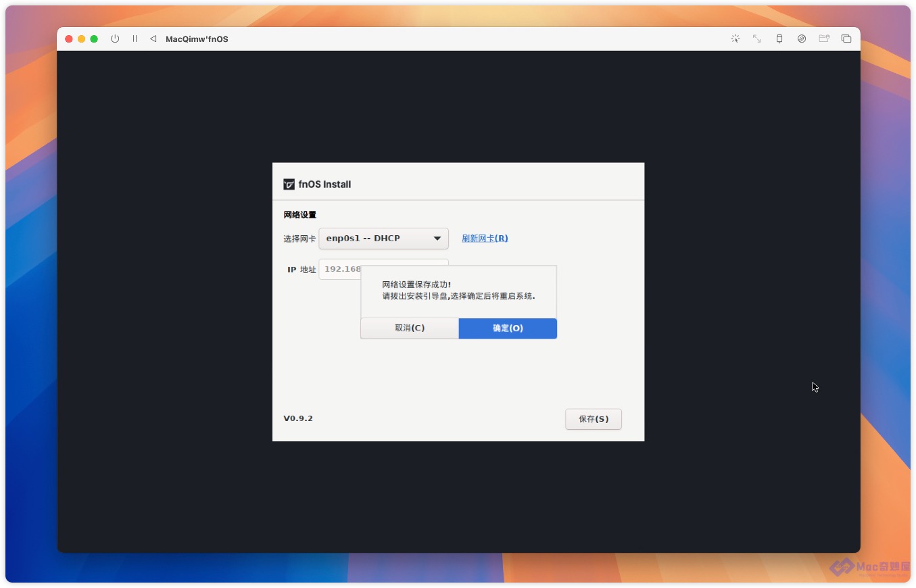
Task: Click the 网络设置保存成功! message
Action: coord(416,285)
